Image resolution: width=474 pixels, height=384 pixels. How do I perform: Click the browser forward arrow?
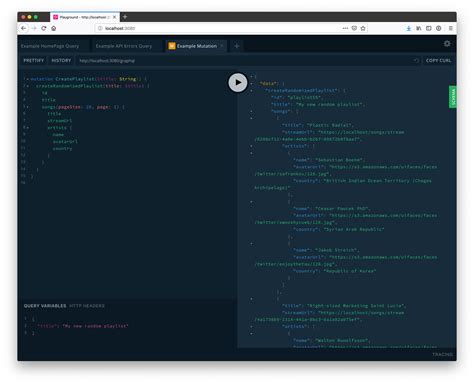[x=34, y=28]
